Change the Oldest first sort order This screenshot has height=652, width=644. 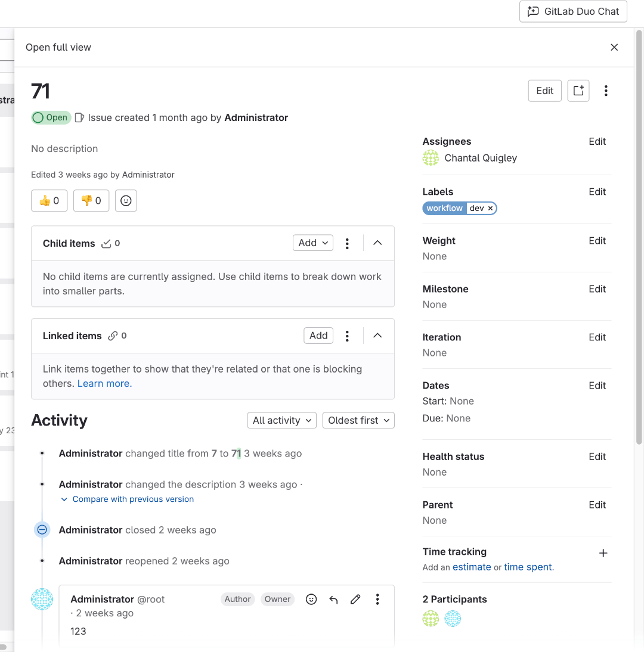(x=358, y=420)
